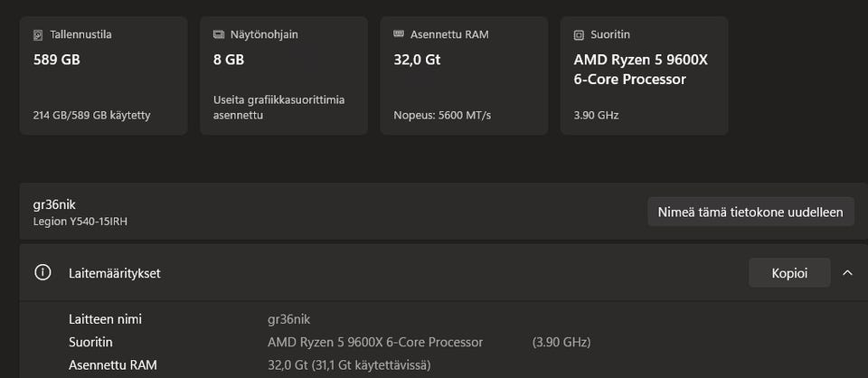Click the Suoritin row processor value
Image resolution: width=868 pixels, height=378 pixels.
tap(375, 342)
